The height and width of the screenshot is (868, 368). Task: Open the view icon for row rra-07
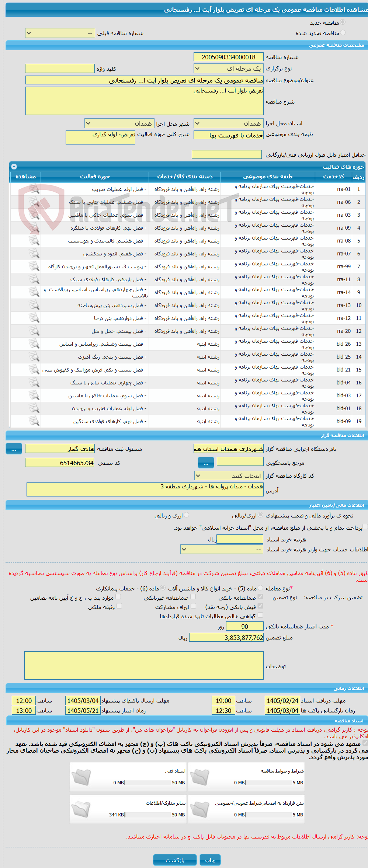tap(34, 254)
